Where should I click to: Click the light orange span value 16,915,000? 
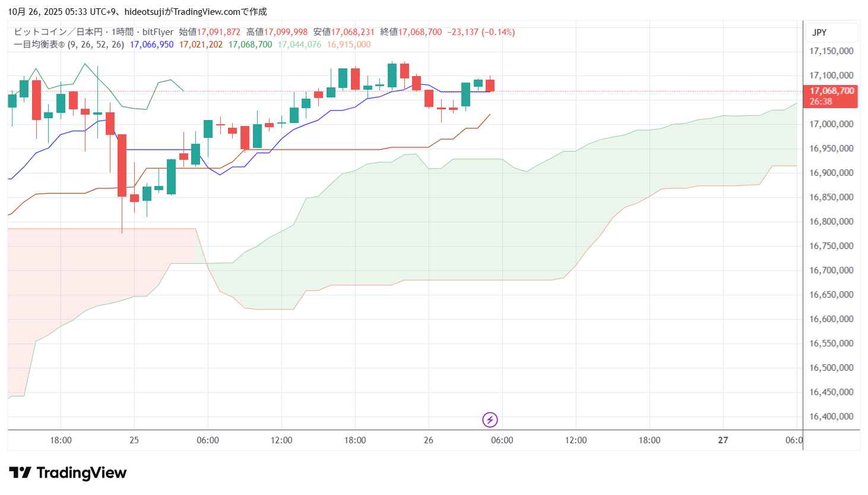click(x=349, y=45)
